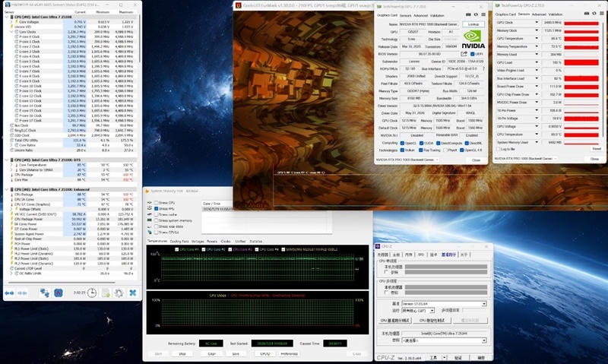Click the Stress GPU(s) icon in AIDA64

[150, 233]
